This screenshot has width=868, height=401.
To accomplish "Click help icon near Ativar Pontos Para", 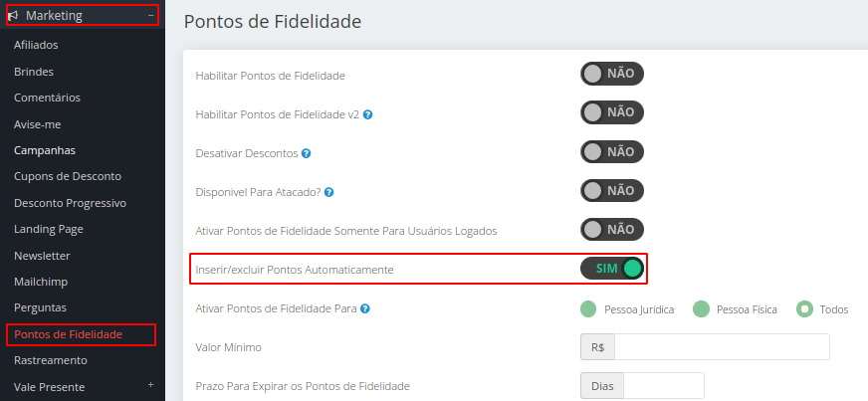I will click(x=365, y=308).
